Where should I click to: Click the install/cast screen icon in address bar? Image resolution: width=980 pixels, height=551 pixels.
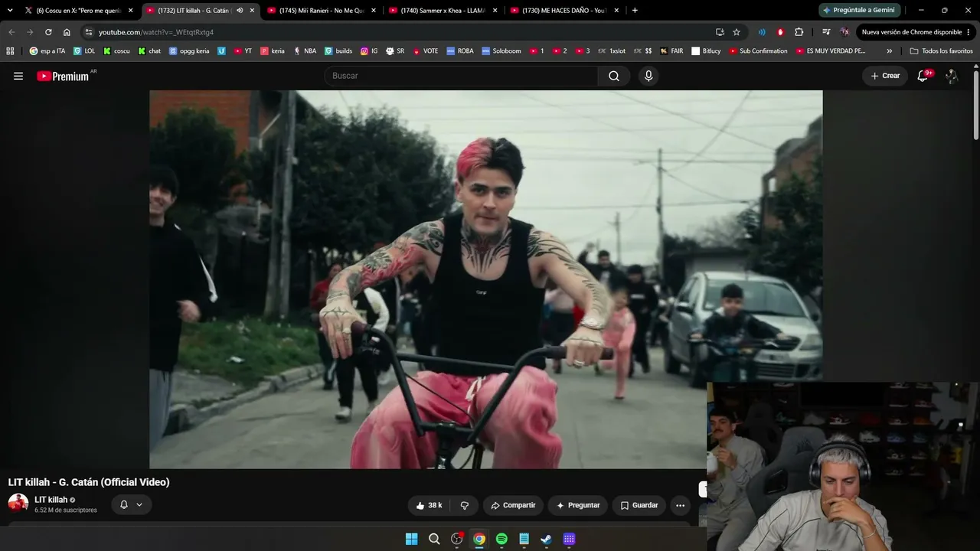click(720, 32)
